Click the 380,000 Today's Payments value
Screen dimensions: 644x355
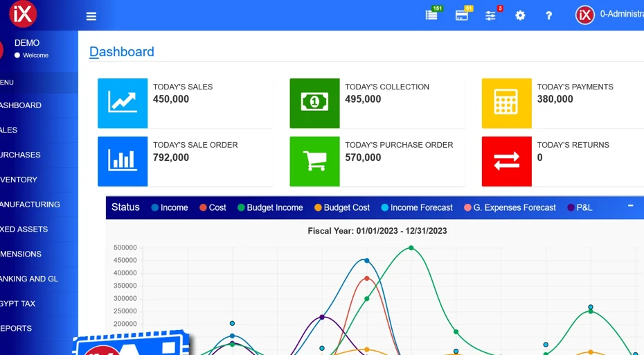pyautogui.click(x=555, y=99)
